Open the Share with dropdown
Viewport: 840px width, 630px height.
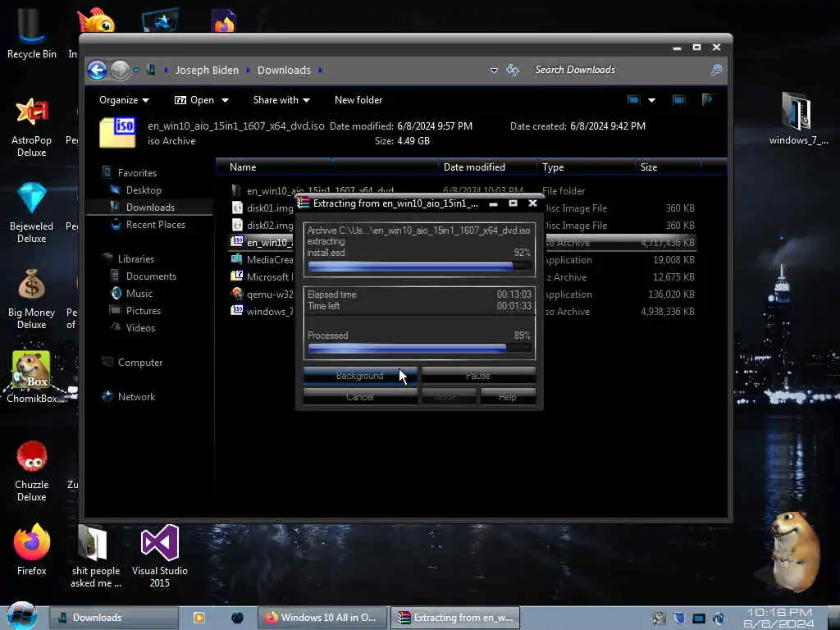[x=281, y=100]
